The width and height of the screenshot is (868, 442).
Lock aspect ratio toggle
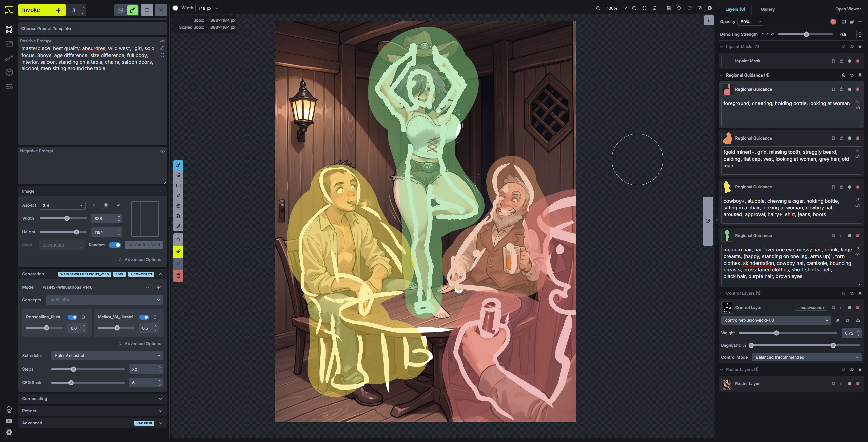(106, 205)
